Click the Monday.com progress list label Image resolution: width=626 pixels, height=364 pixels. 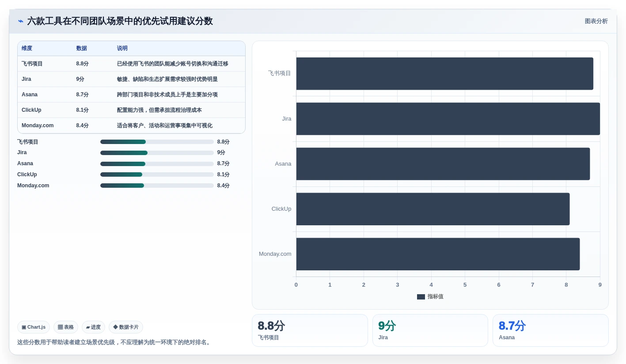(33, 186)
